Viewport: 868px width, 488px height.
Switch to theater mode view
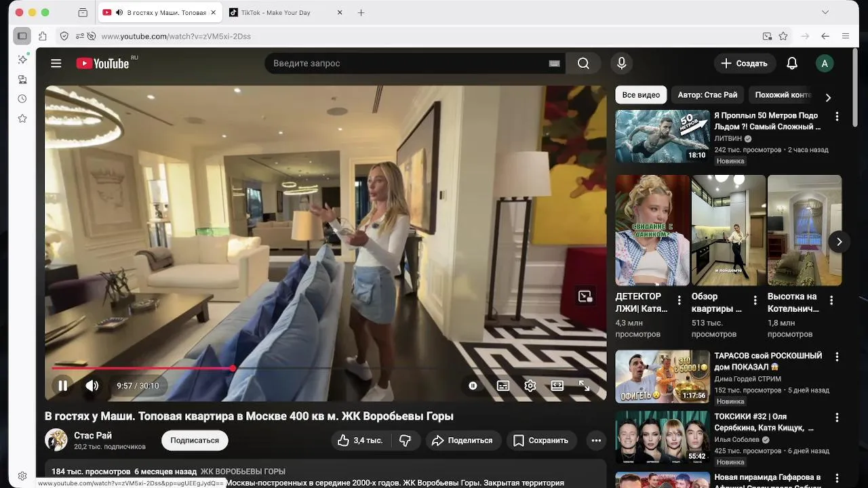(557, 386)
